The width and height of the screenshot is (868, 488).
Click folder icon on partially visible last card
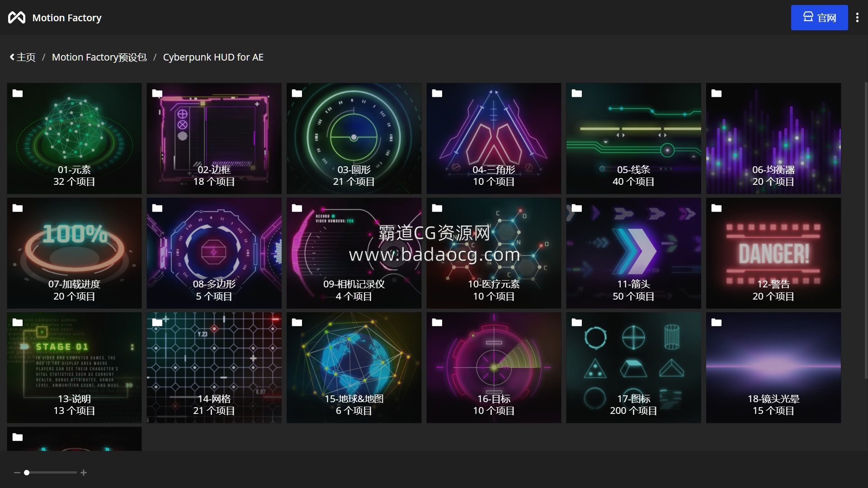coord(18,437)
